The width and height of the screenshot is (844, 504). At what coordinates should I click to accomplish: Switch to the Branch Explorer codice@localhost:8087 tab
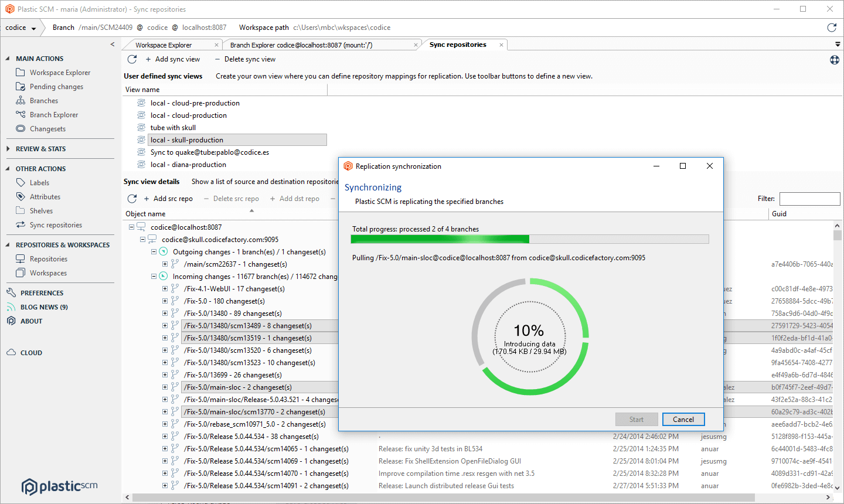[x=301, y=45]
